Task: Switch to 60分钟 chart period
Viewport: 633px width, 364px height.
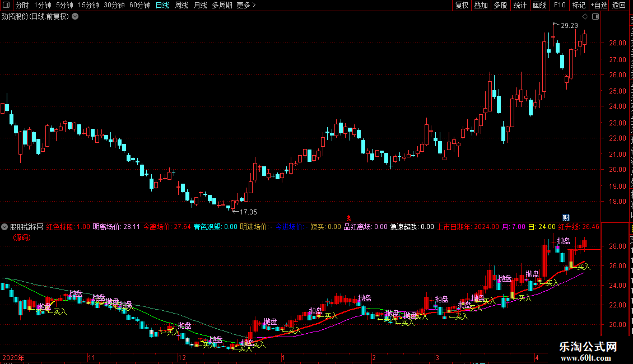Action: click(139, 5)
